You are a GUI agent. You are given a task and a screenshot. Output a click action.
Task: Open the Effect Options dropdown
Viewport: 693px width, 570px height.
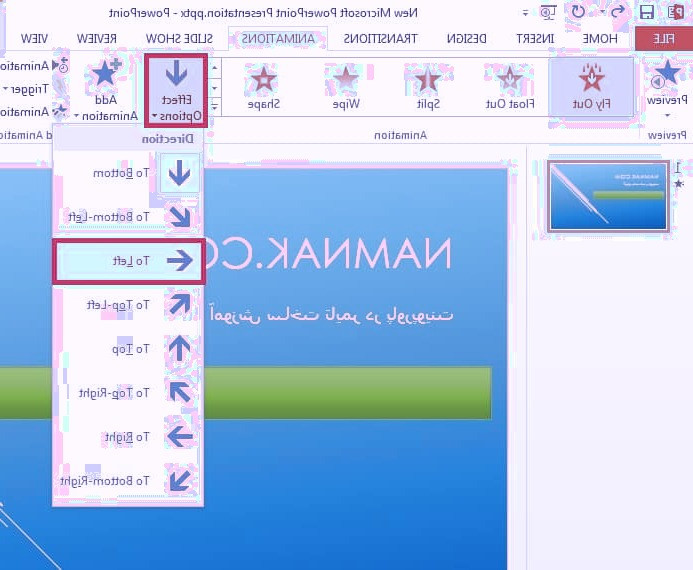coord(176,90)
